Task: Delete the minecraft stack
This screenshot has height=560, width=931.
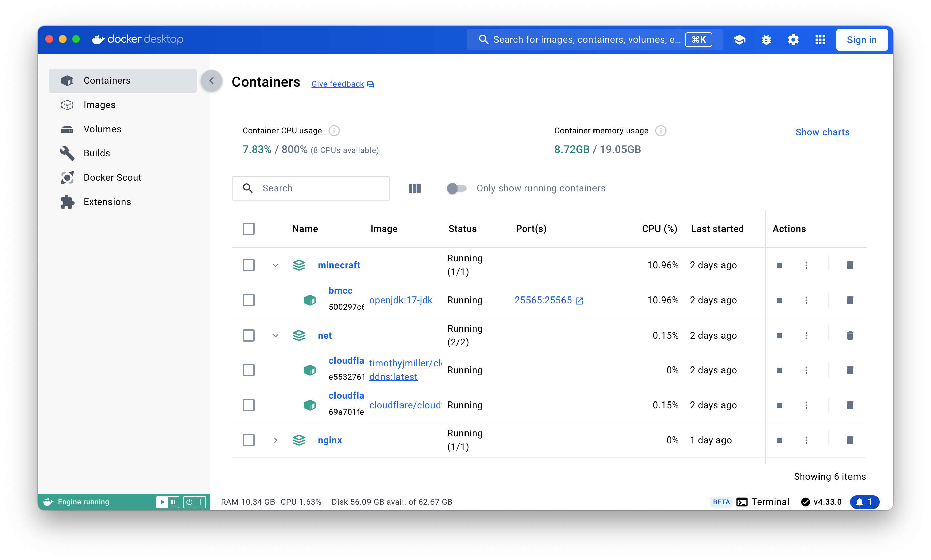Action: pyautogui.click(x=850, y=265)
